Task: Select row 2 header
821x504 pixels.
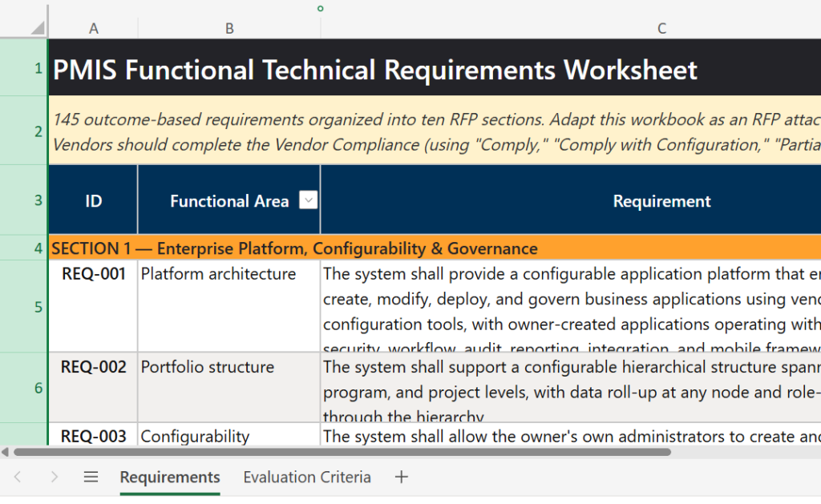Action: [x=23, y=131]
